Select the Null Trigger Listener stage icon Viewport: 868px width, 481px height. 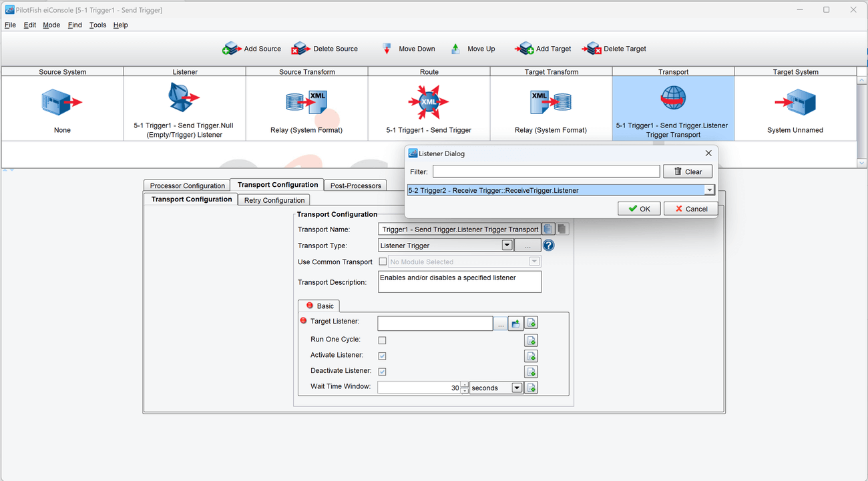click(x=184, y=98)
